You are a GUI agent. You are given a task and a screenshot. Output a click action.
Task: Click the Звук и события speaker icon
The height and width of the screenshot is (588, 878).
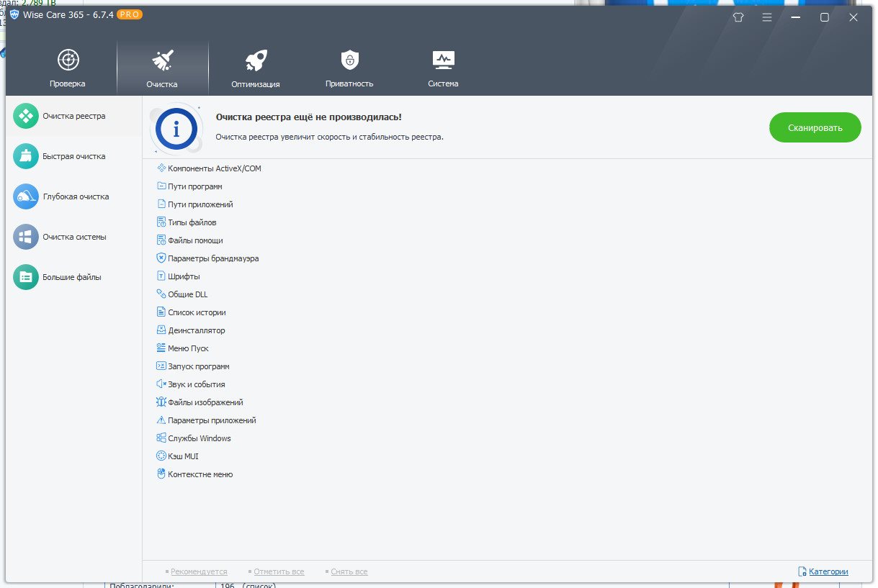161,384
